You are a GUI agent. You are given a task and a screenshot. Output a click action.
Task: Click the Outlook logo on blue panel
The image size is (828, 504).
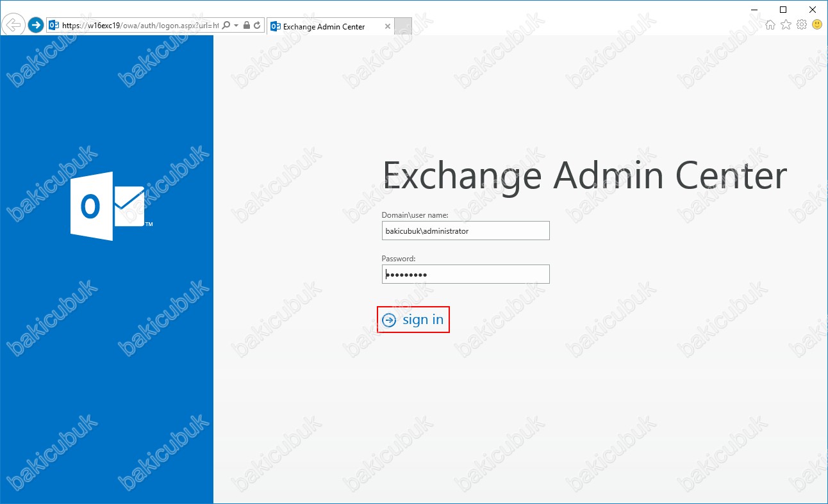tap(112, 206)
